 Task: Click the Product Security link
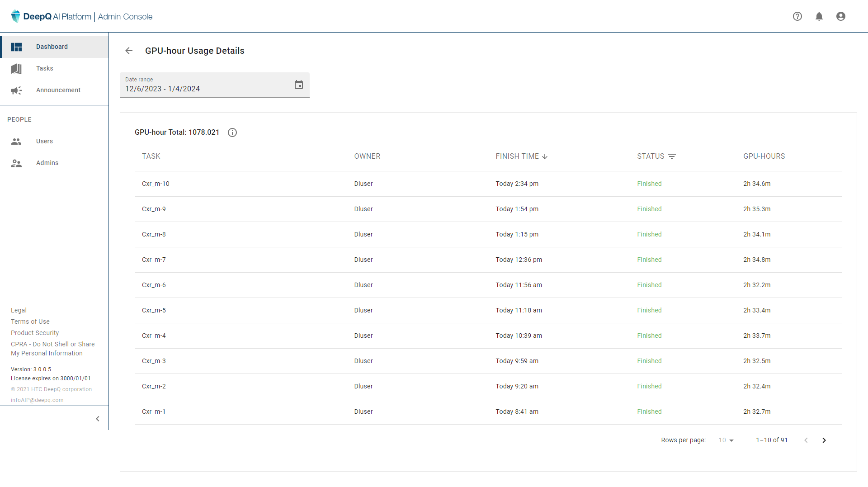35,333
